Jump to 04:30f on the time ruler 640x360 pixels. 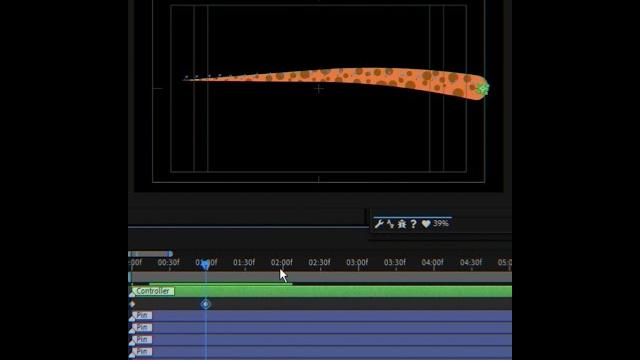coord(471,262)
